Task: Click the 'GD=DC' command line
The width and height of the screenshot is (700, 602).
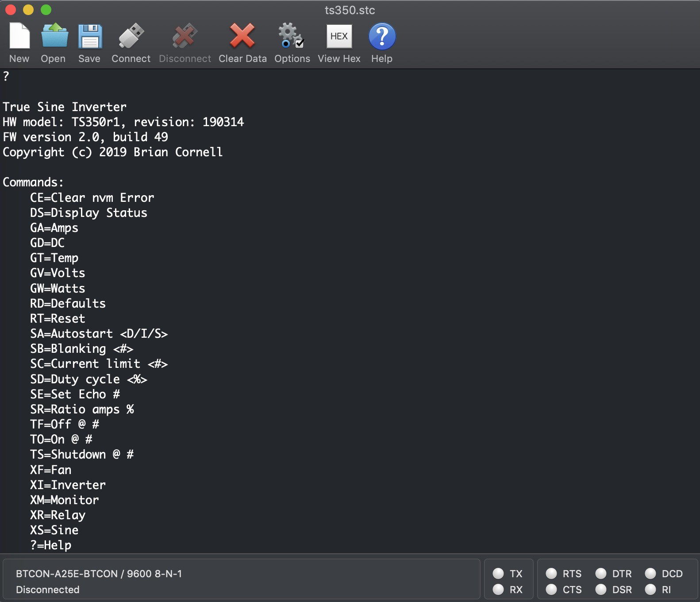Action: (x=47, y=243)
